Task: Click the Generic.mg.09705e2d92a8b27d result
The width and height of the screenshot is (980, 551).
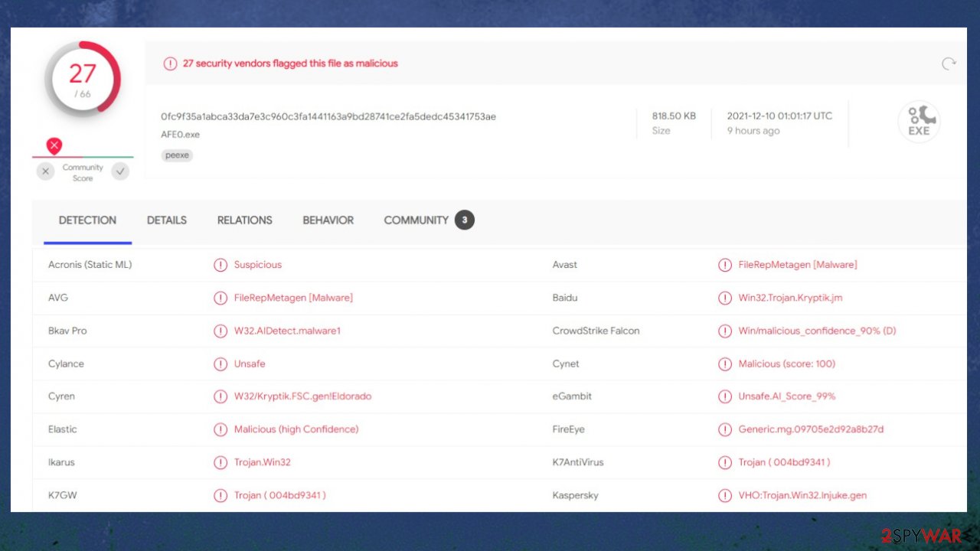Action: [x=812, y=429]
